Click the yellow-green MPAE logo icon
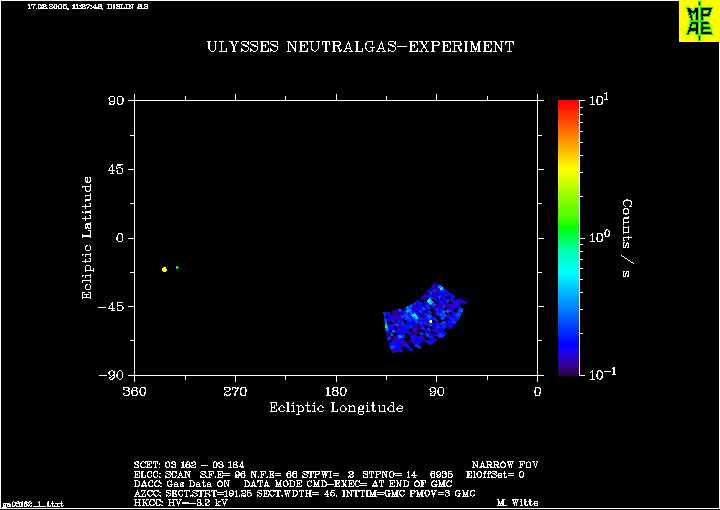Screen dimensions: 720x510 [699, 21]
